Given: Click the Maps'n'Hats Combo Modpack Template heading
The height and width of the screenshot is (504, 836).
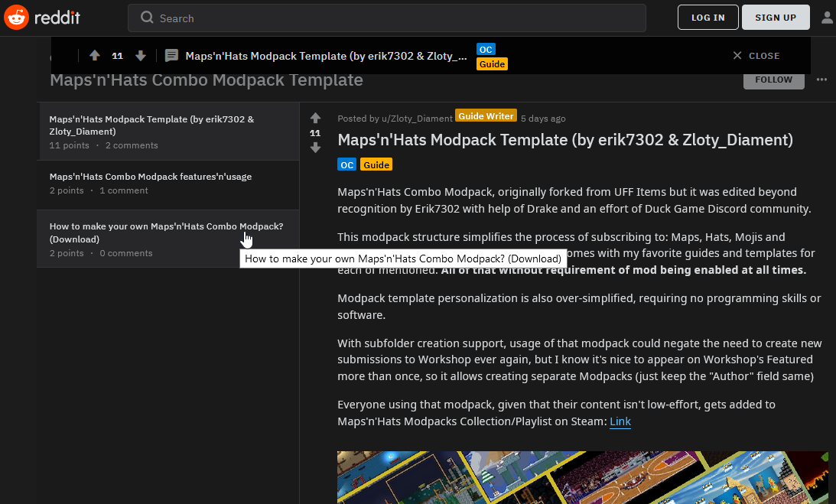Looking at the screenshot, I should pyautogui.click(x=207, y=80).
